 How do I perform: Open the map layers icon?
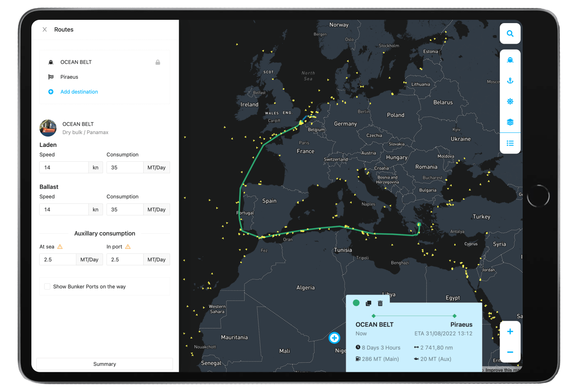tap(510, 122)
